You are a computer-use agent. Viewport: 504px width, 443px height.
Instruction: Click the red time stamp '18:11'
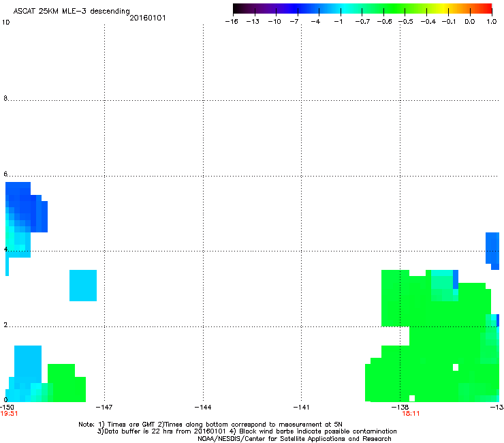click(x=411, y=414)
